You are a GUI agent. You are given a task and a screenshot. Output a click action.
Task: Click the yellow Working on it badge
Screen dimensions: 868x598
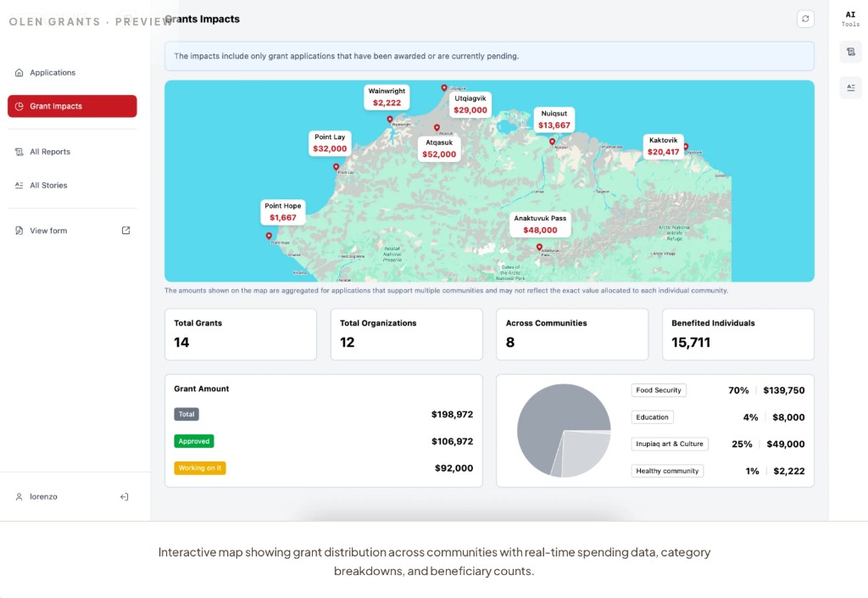200,468
